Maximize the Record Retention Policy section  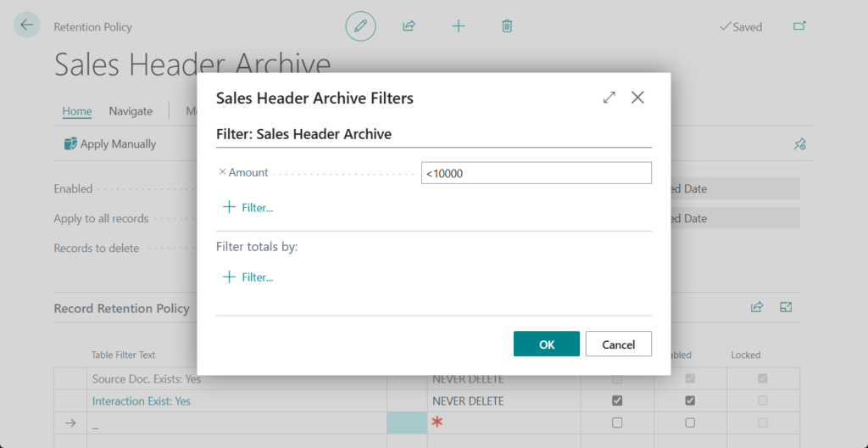click(786, 307)
